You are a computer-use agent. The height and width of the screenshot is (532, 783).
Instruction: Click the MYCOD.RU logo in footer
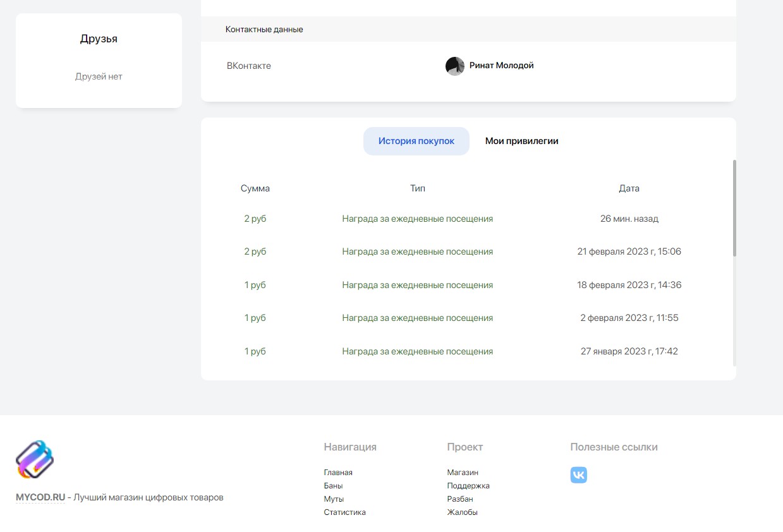coord(35,459)
